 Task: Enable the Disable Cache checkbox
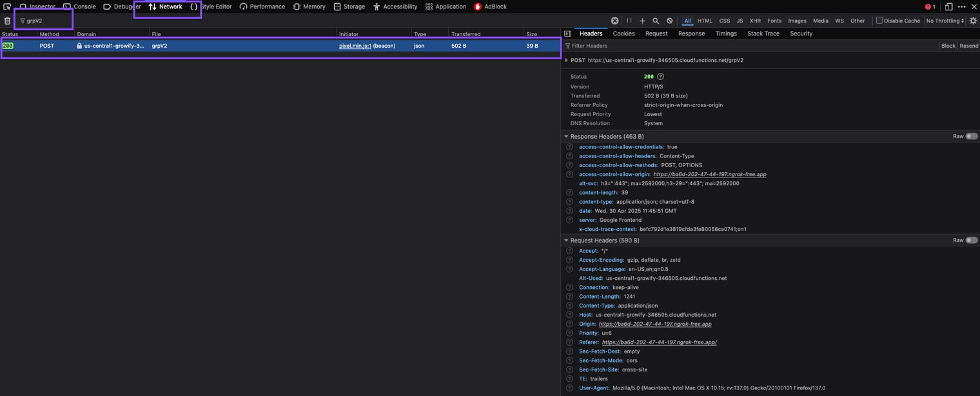click(879, 21)
